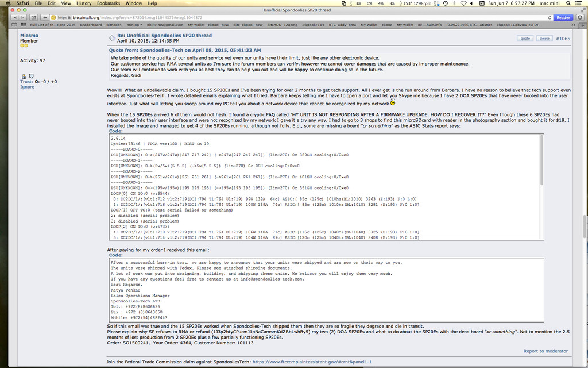
Task: Reload the page using the refresh icon
Action: coord(550,18)
